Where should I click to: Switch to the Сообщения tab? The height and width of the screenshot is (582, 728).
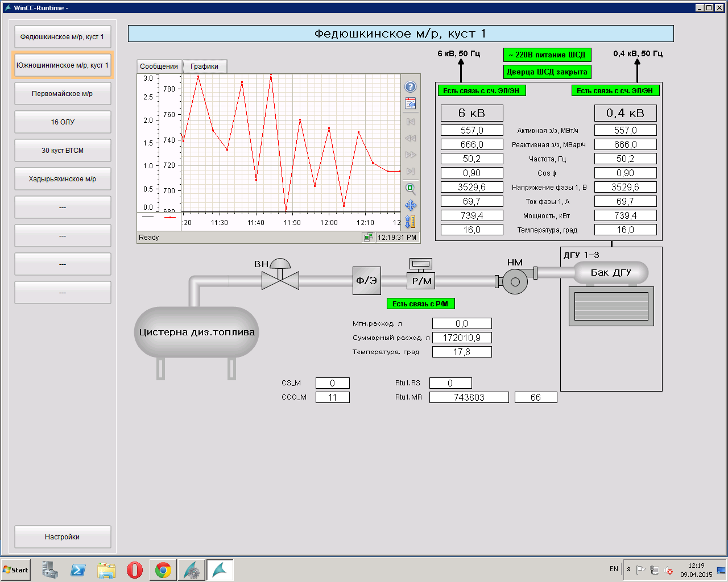coord(159,66)
